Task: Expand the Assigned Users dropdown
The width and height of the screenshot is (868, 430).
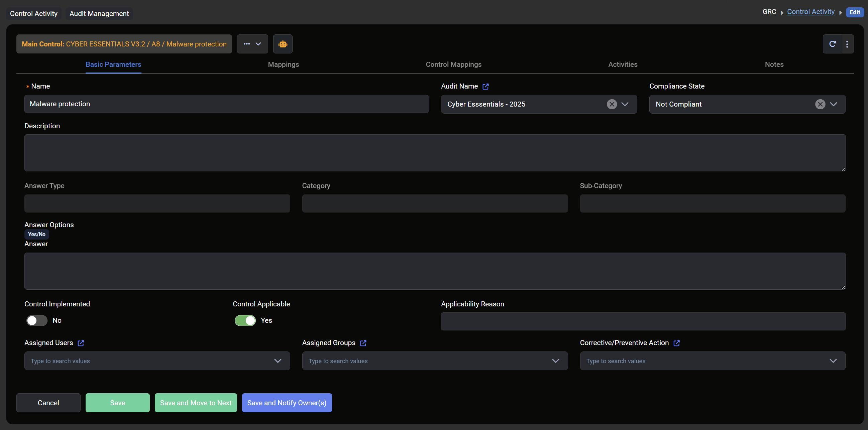Action: (278, 361)
